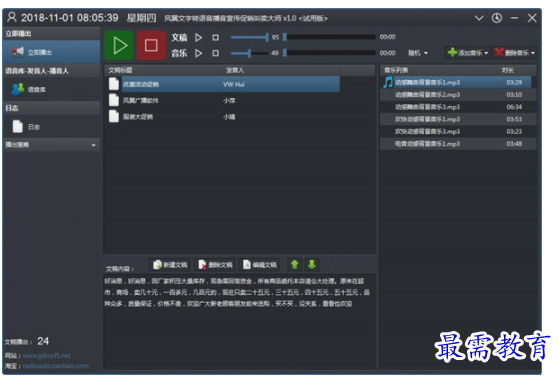Open the 随机 play-mode dropdown
The width and height of the screenshot is (559, 378).
coord(418,53)
